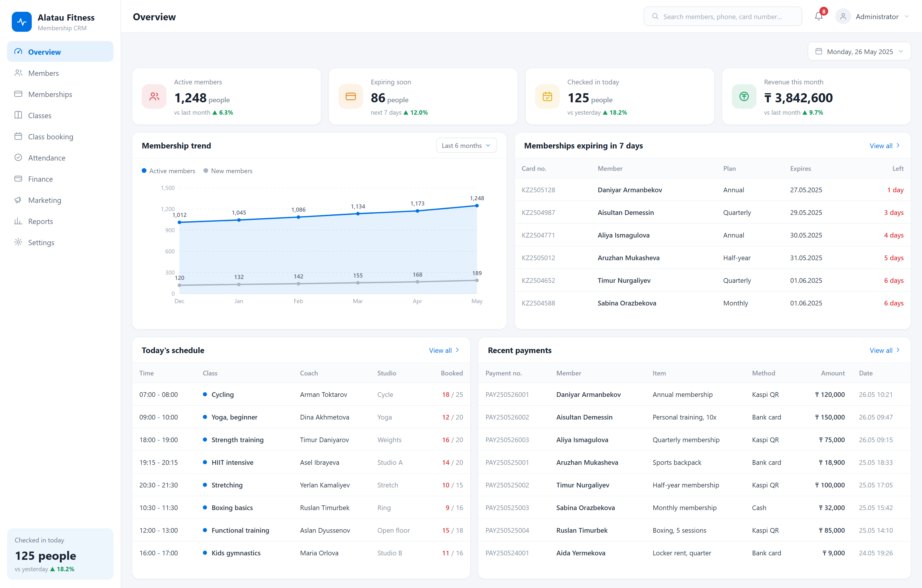This screenshot has width=922, height=588.
Task: Click the Administrator avatar icon
Action: point(843,16)
